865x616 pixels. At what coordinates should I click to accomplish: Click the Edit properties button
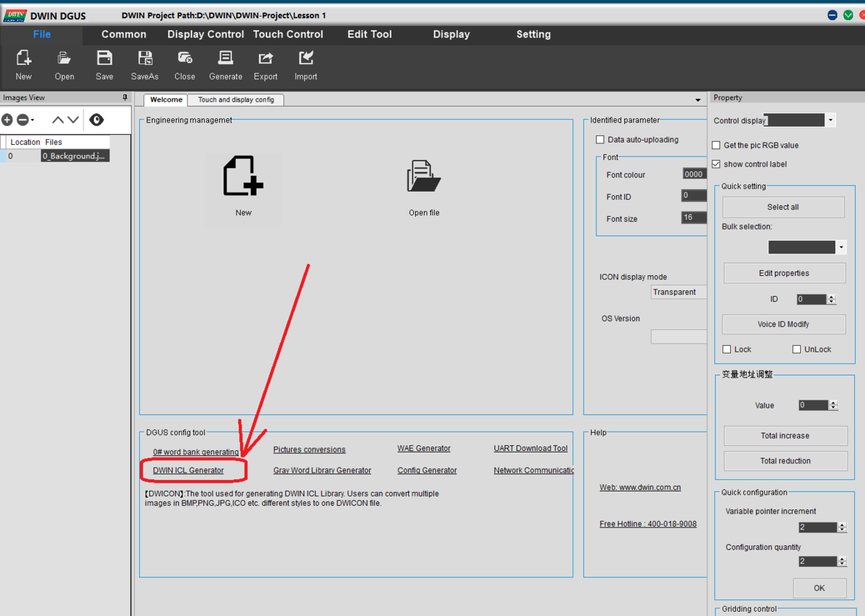pyautogui.click(x=784, y=273)
